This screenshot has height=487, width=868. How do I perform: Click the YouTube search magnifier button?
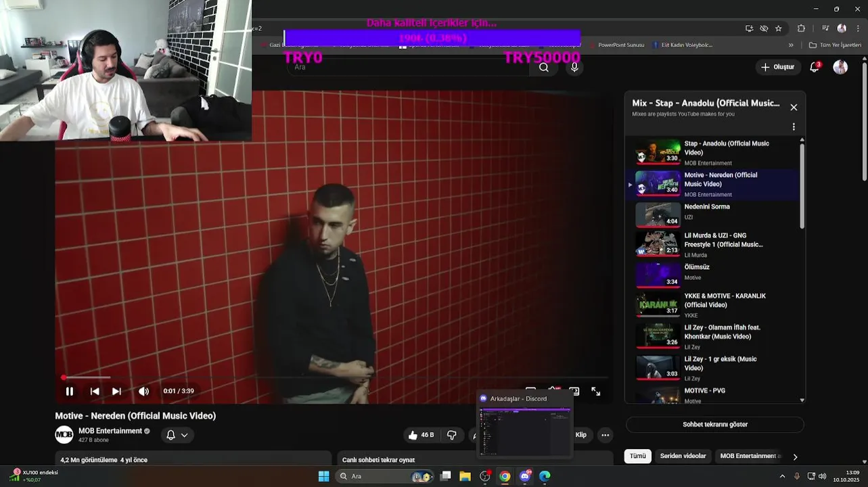point(544,67)
